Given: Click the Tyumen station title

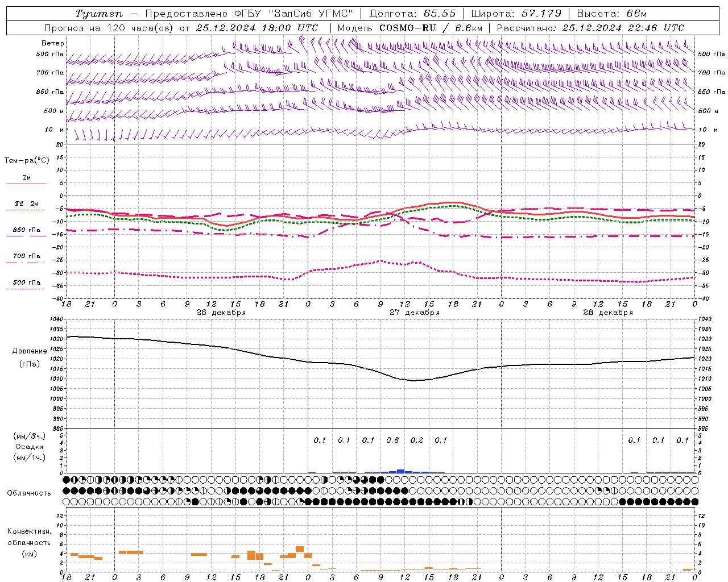Looking at the screenshot, I should point(98,14).
